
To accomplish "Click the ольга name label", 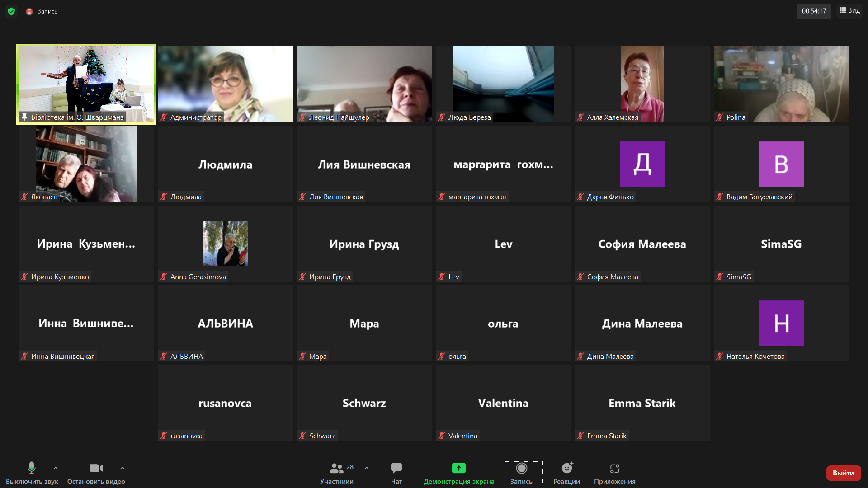I will pyautogui.click(x=457, y=356).
